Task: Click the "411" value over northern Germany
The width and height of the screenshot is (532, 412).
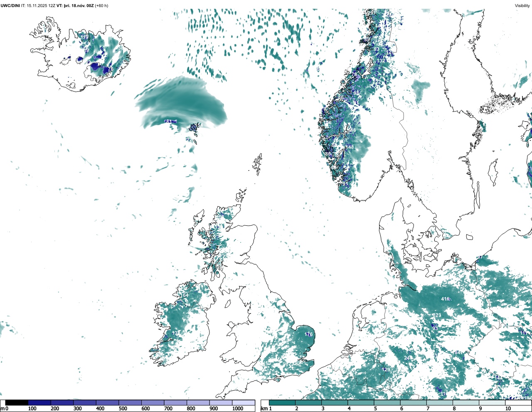Action: (x=445, y=299)
